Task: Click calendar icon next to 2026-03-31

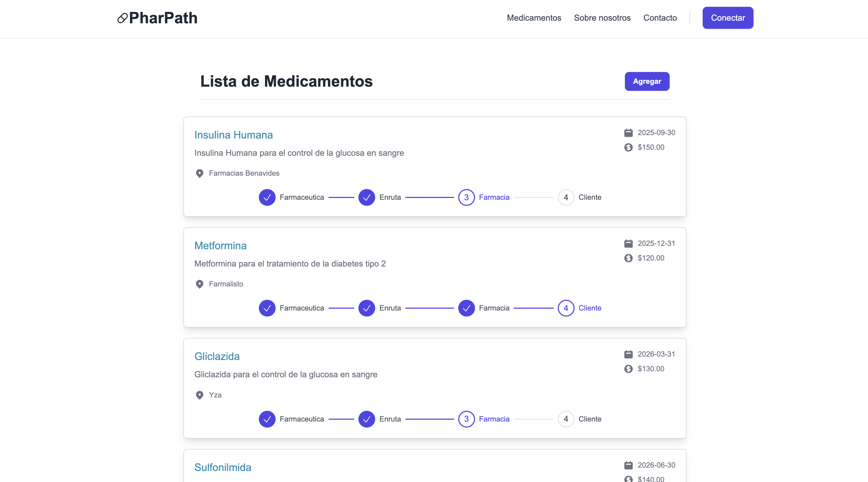Action: point(629,354)
